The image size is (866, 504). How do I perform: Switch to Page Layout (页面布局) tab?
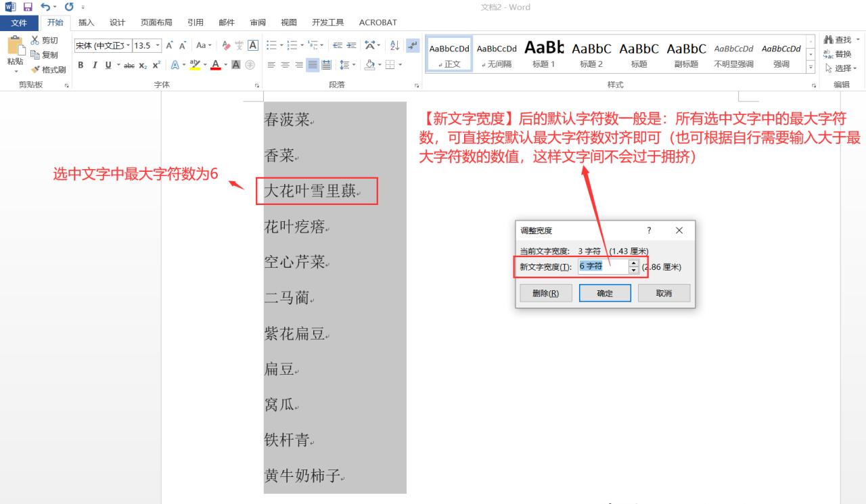(x=156, y=22)
